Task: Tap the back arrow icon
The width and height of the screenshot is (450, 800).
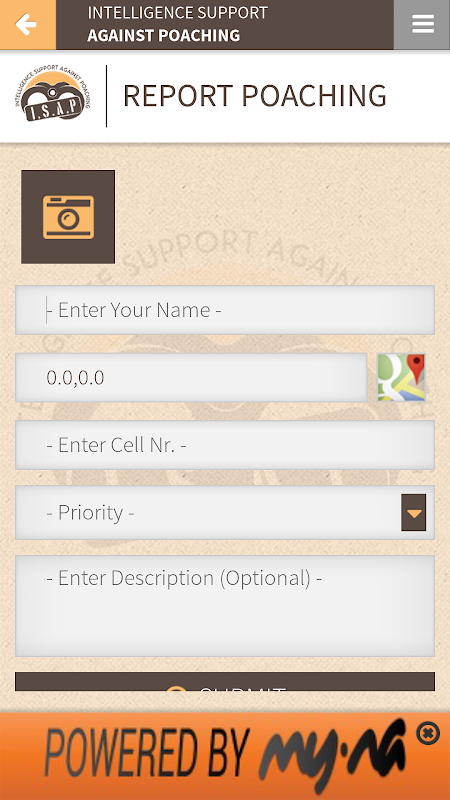Action: [x=26, y=24]
